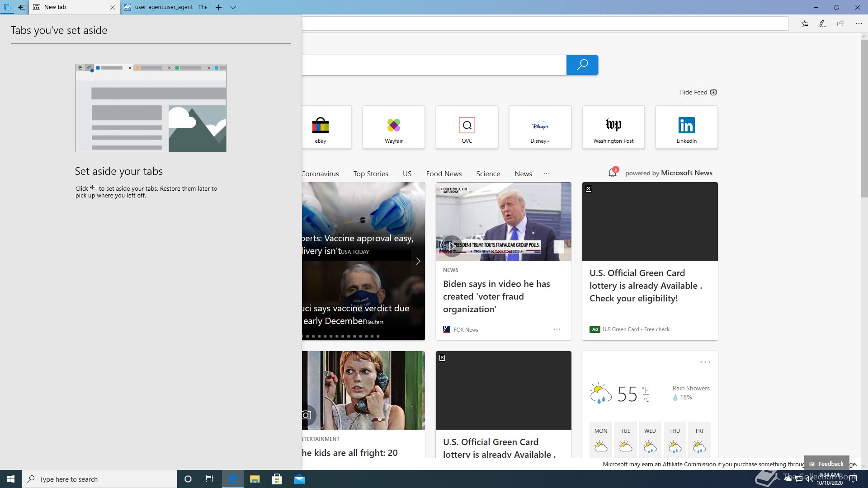Image resolution: width=868 pixels, height=488 pixels.
Task: Select the Food News category
Action: [444, 174]
